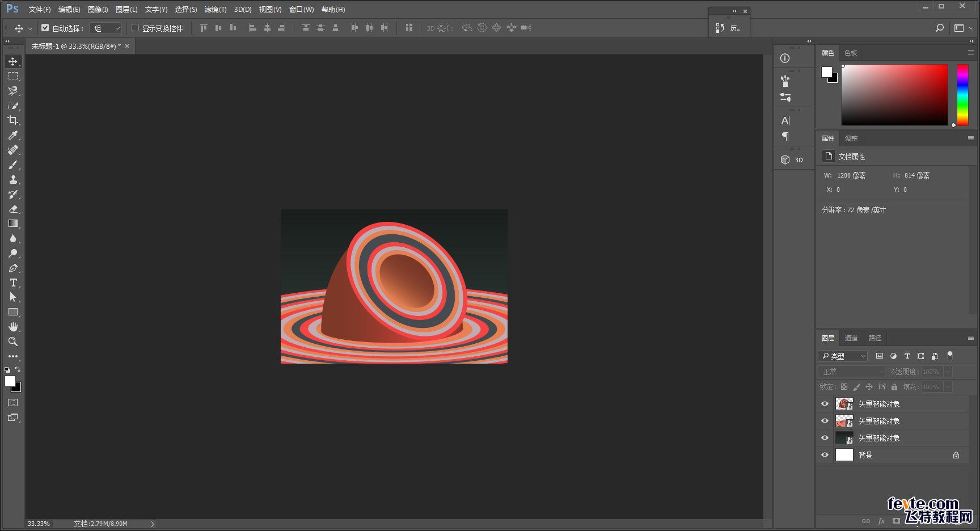Select the Eraser tool
The image size is (980, 531).
[12, 209]
